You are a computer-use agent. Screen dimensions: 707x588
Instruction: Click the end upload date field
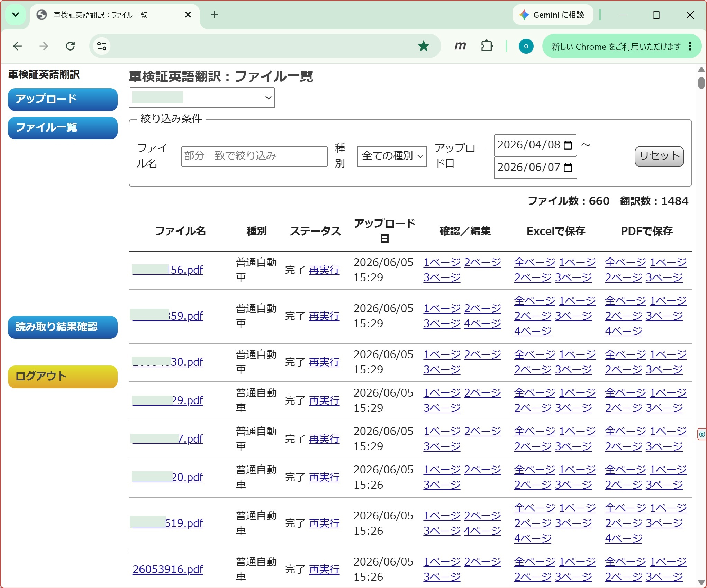[x=535, y=168]
